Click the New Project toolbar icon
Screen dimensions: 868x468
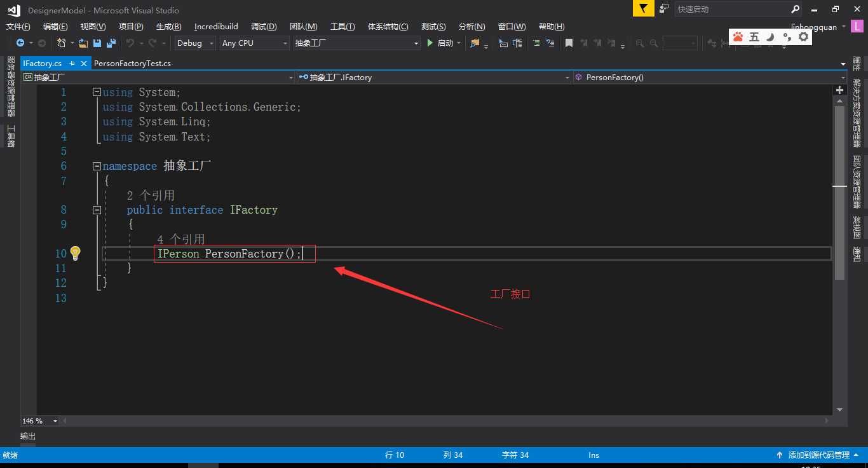click(x=61, y=43)
